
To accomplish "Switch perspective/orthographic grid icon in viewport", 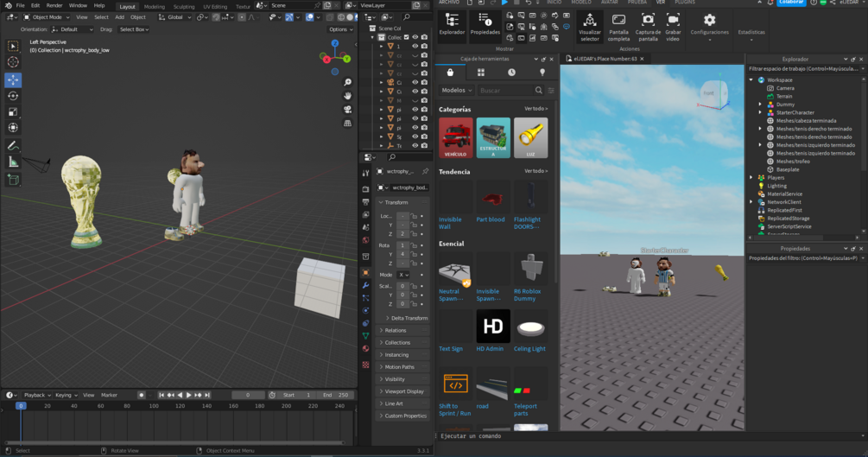I will click(x=348, y=123).
